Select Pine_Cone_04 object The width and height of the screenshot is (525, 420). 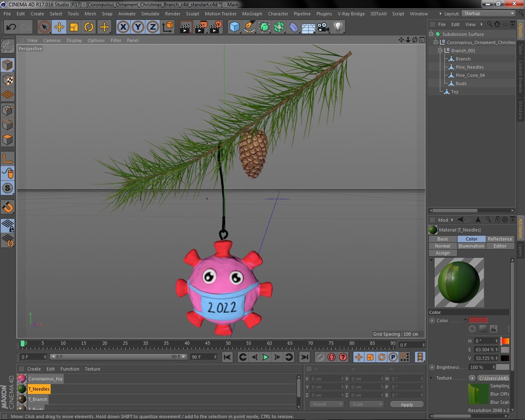470,75
